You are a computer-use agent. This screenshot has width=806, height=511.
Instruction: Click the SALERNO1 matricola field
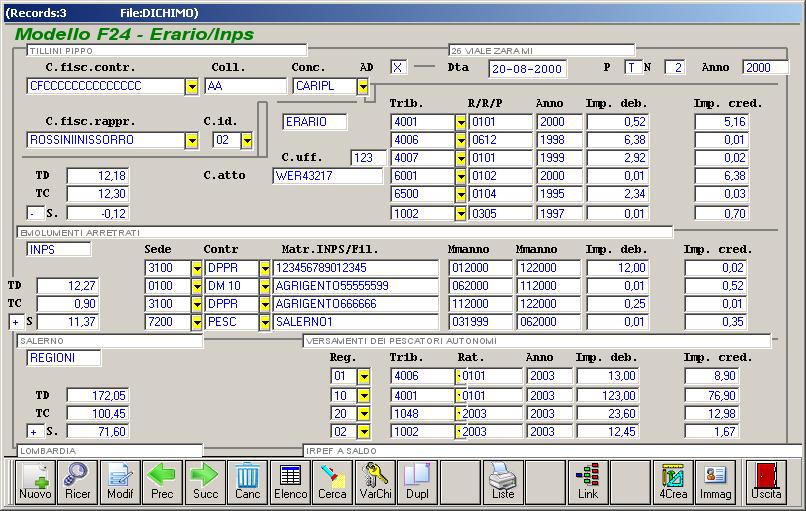(x=356, y=322)
